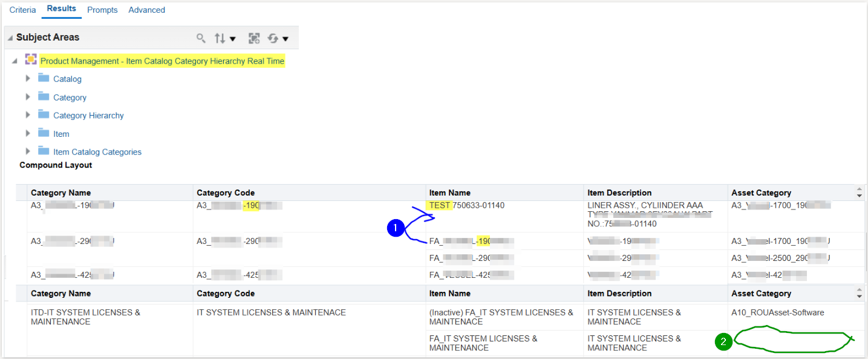Click the search magnifier in Subject Areas
The image size is (868, 359).
(201, 38)
